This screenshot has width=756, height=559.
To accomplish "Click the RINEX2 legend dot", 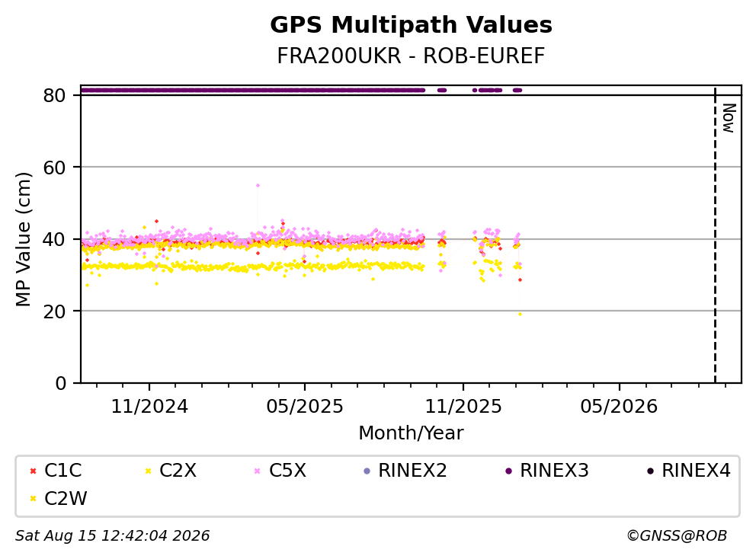I will [367, 471].
